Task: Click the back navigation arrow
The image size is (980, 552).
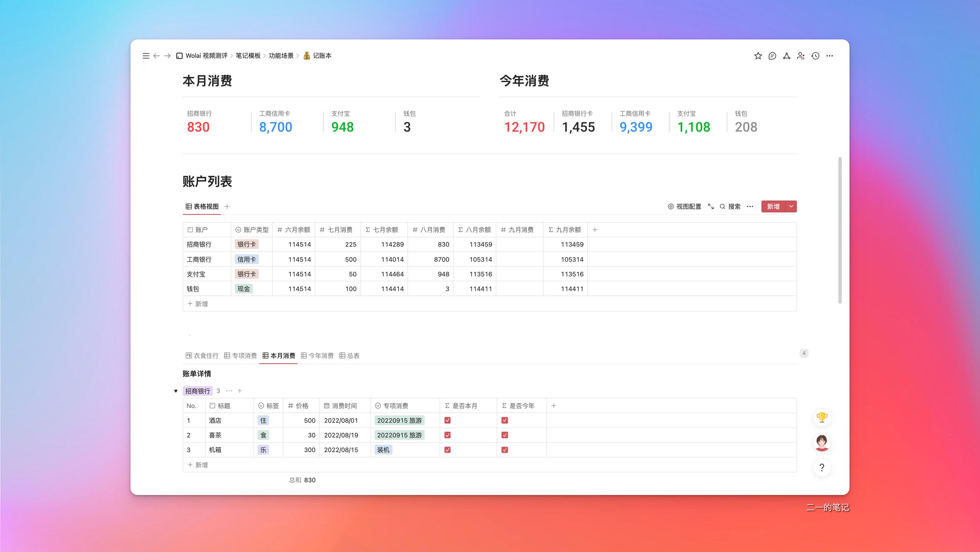Action: (x=157, y=56)
